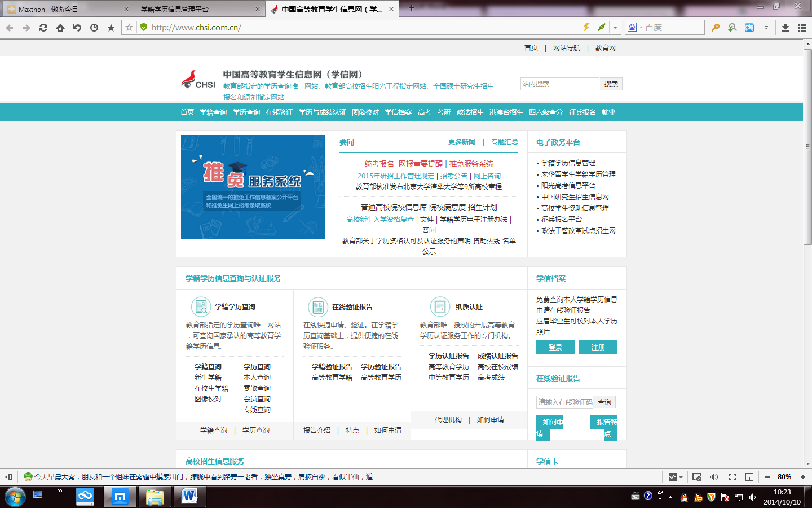Open Word from the taskbar
Screen dimensions: 812x508
[x=190, y=497]
